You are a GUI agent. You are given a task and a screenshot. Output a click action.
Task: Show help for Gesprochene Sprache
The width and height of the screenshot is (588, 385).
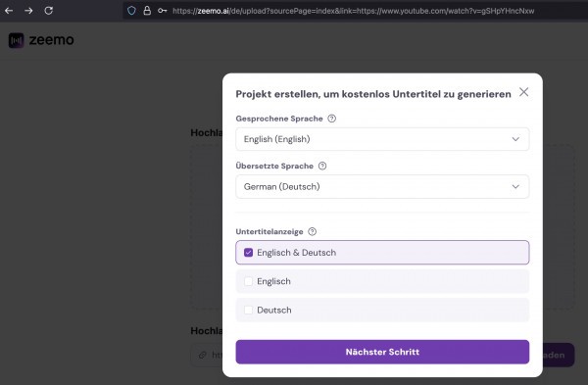[331, 119]
